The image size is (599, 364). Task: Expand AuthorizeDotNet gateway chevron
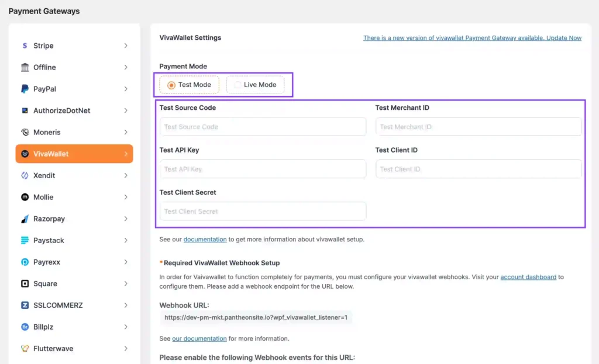tap(126, 110)
